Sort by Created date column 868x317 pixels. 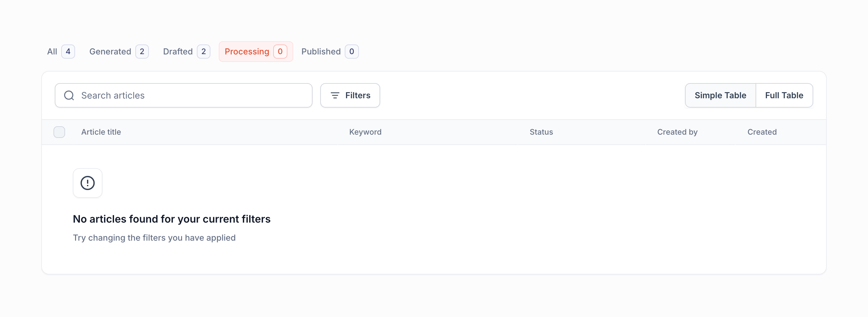click(762, 132)
